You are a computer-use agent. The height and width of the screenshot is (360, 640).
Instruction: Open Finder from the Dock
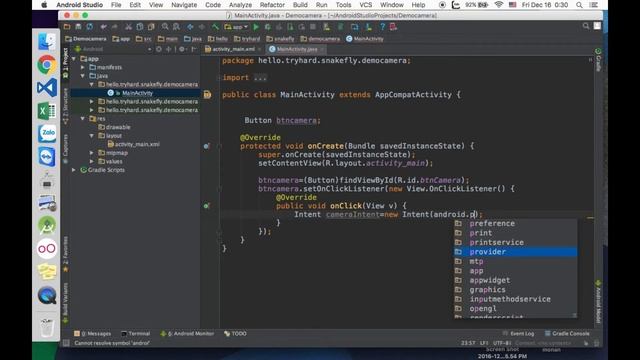[x=47, y=41]
